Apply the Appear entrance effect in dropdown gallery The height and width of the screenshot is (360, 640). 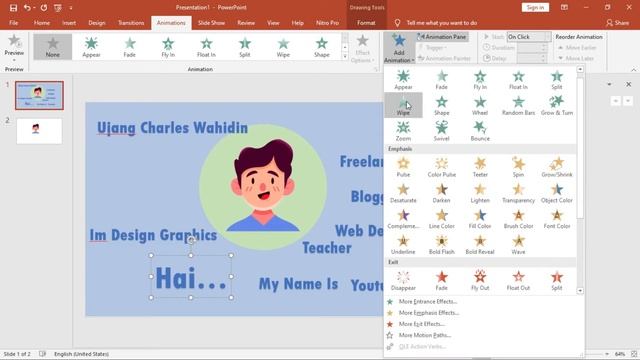403,80
